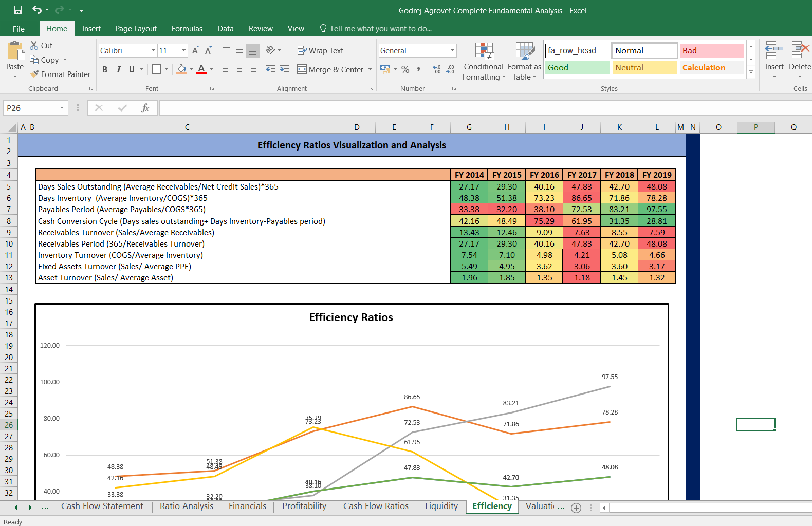The width and height of the screenshot is (812, 526).
Task: Expand the Merge & Center options arrow
Action: tap(370, 69)
